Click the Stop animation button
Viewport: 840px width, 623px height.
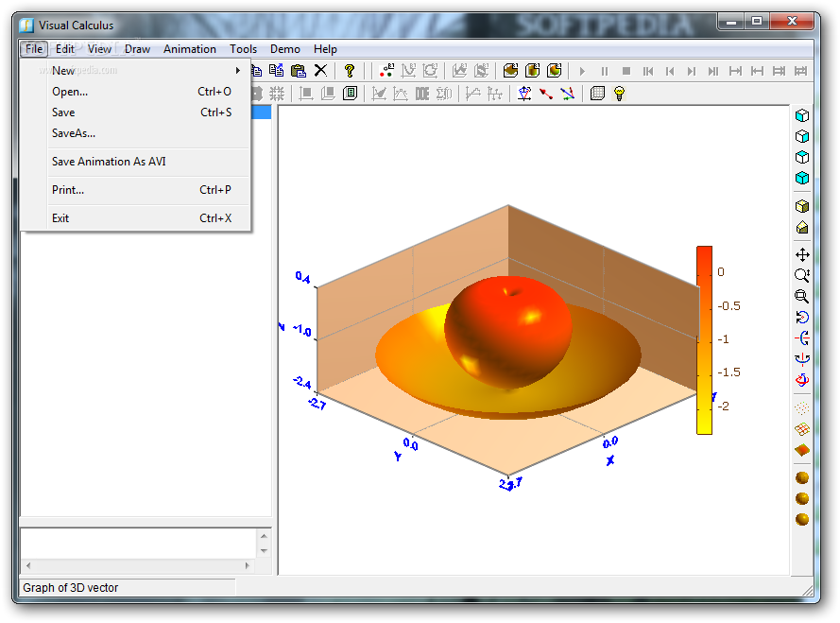[626, 71]
